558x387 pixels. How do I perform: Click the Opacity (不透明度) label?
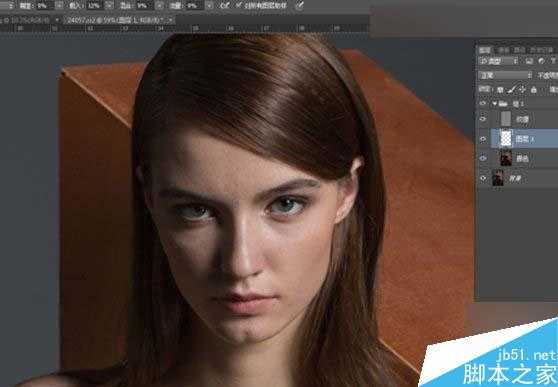pyautogui.click(x=547, y=75)
